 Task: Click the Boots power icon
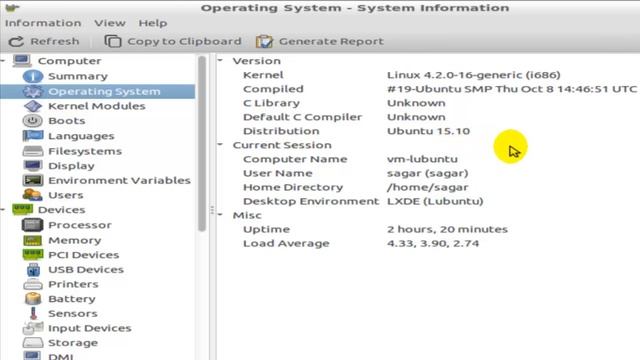pyautogui.click(x=33, y=121)
